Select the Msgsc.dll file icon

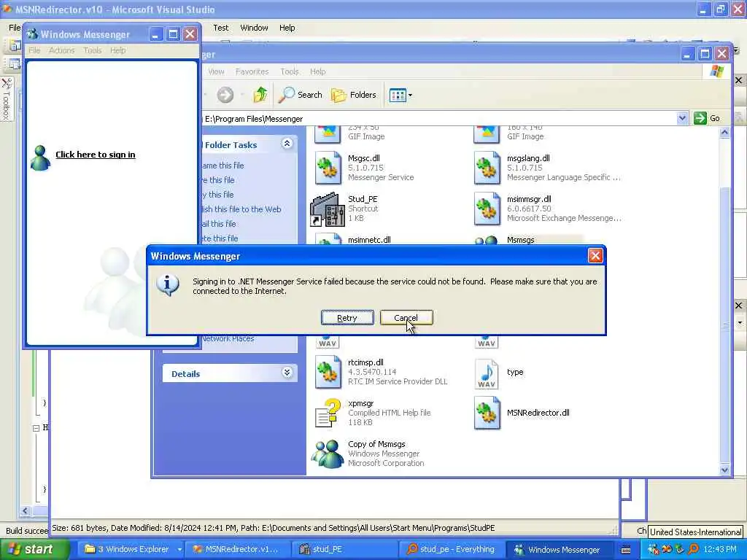pos(328,168)
